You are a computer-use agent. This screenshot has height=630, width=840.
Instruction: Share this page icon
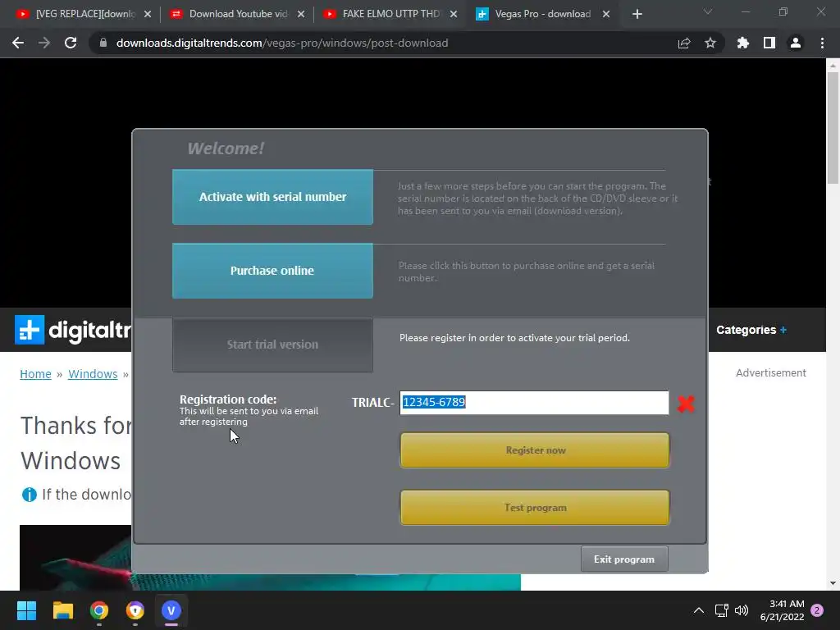[684, 43]
